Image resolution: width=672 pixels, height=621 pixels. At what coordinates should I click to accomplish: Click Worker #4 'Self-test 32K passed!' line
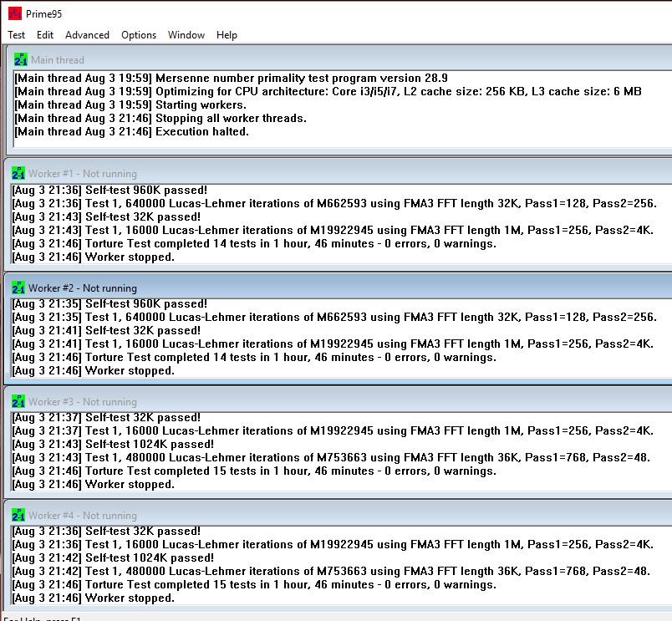click(x=106, y=531)
